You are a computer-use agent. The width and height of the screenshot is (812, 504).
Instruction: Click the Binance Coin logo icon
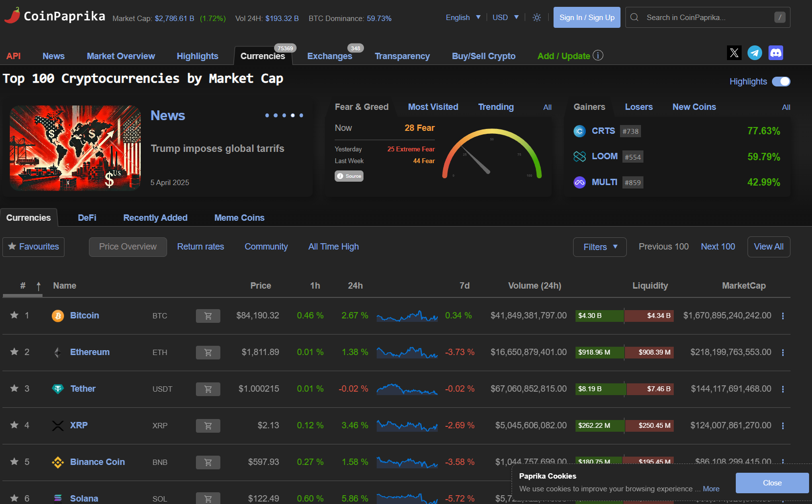58,462
